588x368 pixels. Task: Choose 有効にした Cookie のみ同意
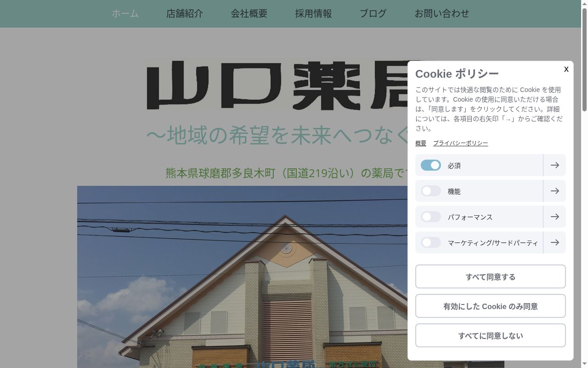click(491, 306)
